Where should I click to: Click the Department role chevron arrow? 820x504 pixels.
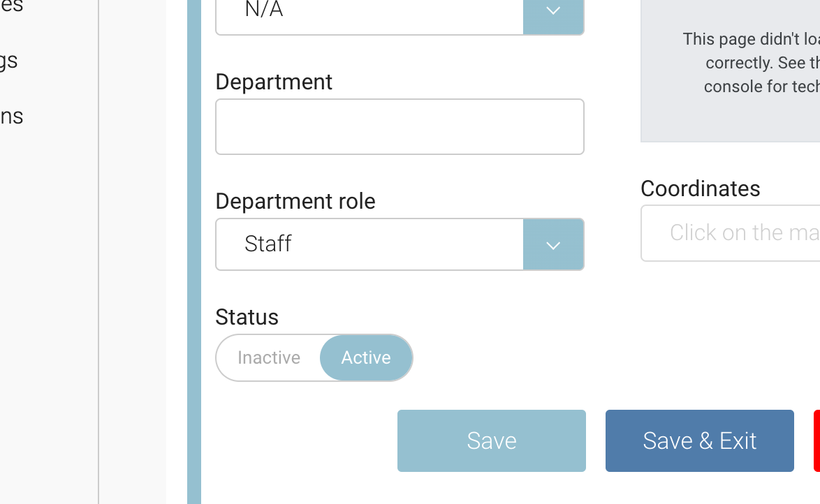[x=553, y=245]
